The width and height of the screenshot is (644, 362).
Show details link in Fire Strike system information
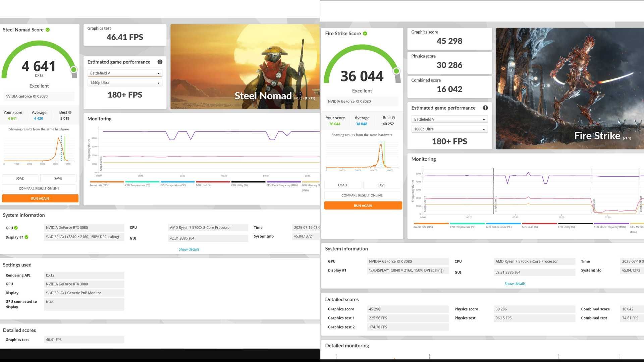pos(515,284)
